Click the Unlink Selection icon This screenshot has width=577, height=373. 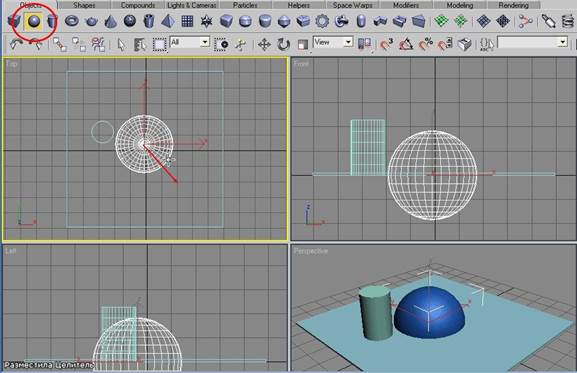79,45
